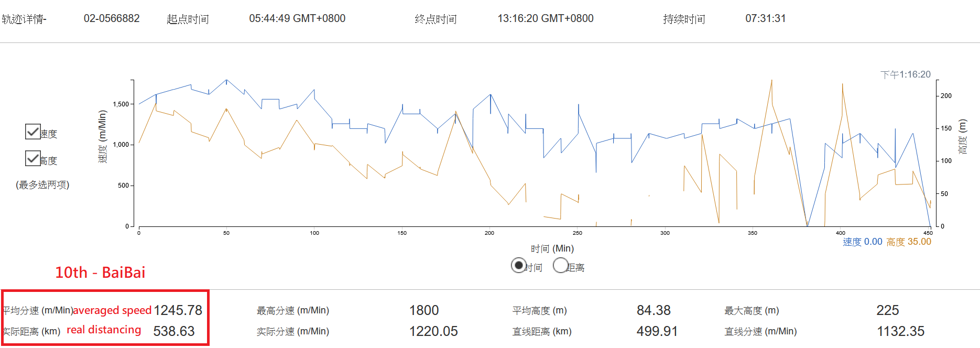Click the 直线分速 value 1132.35

pos(900,331)
